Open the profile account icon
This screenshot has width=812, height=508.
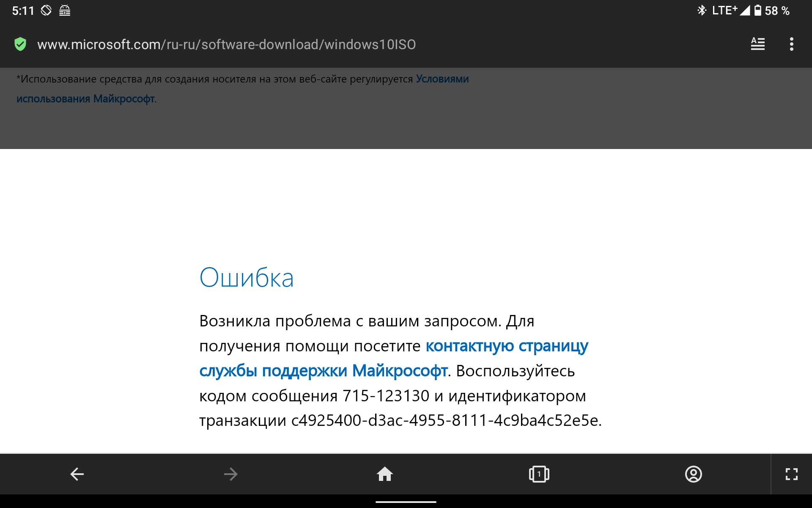tap(693, 474)
